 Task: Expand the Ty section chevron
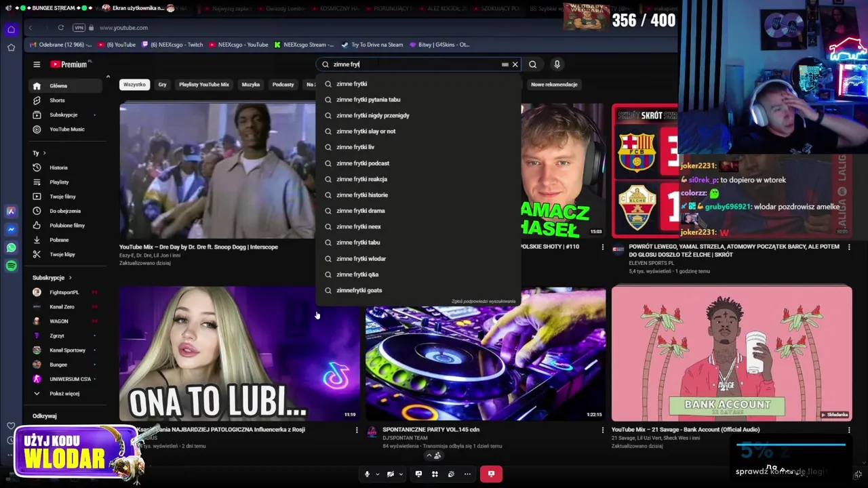[45, 153]
